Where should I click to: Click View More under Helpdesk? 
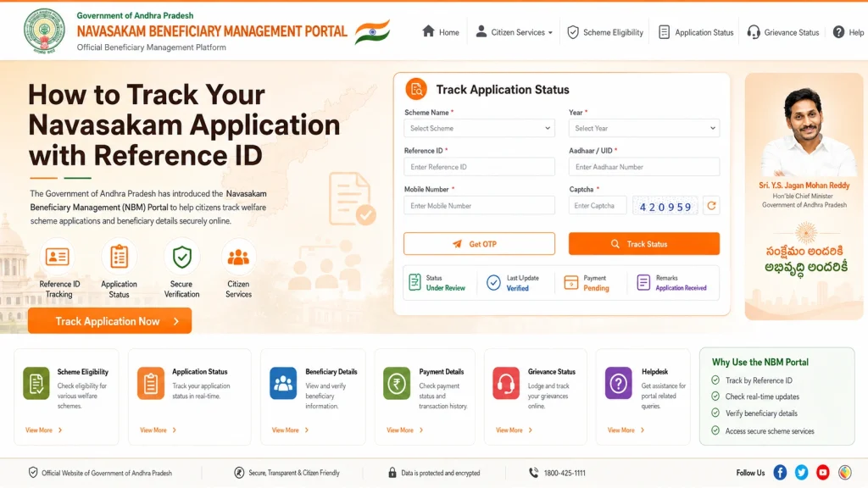pos(626,430)
